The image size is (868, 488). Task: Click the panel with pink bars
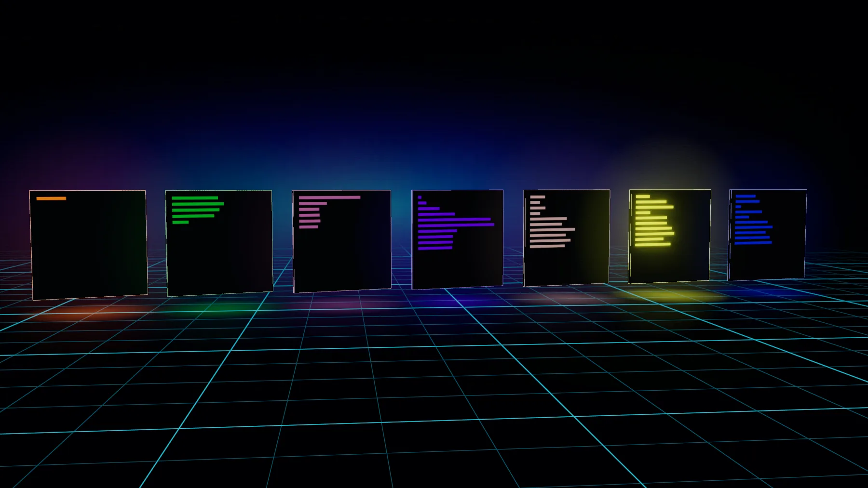(x=342, y=241)
